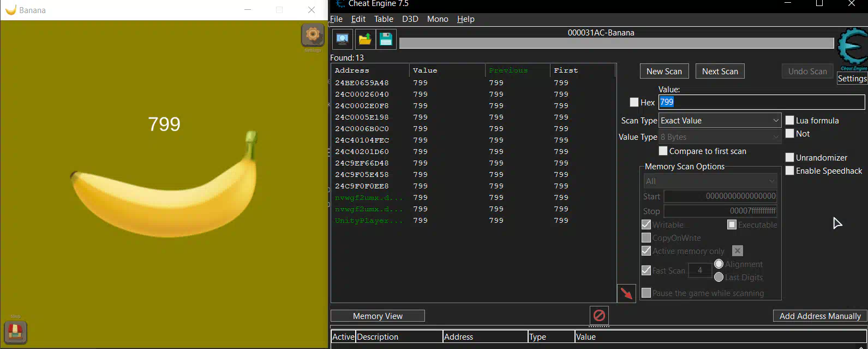Toggle the Writable checkbox

pos(646,224)
